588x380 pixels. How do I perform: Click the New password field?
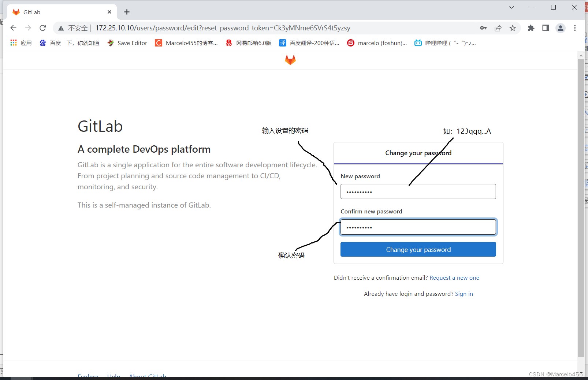coord(418,191)
